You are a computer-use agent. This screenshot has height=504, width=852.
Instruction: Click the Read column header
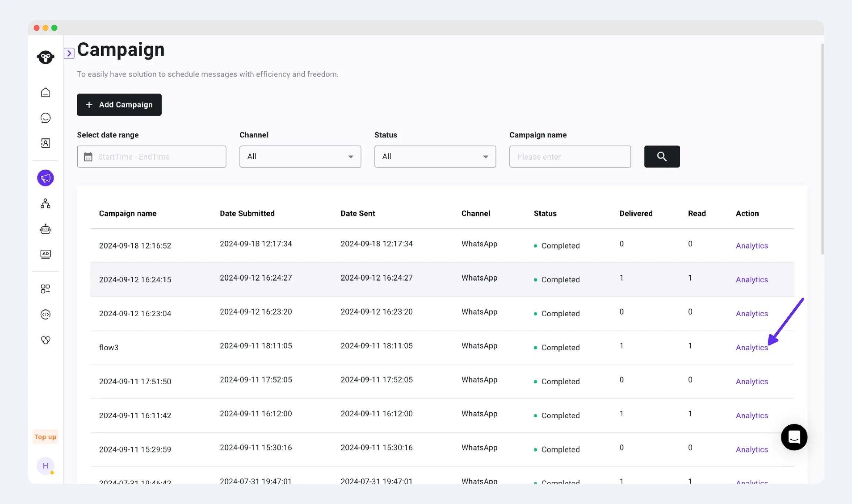coord(697,214)
